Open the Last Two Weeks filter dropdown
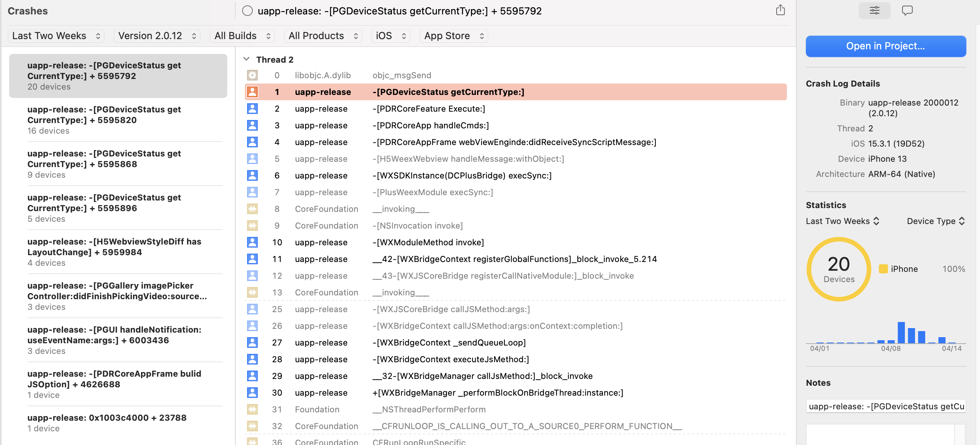This screenshot has width=980, height=445. (56, 36)
